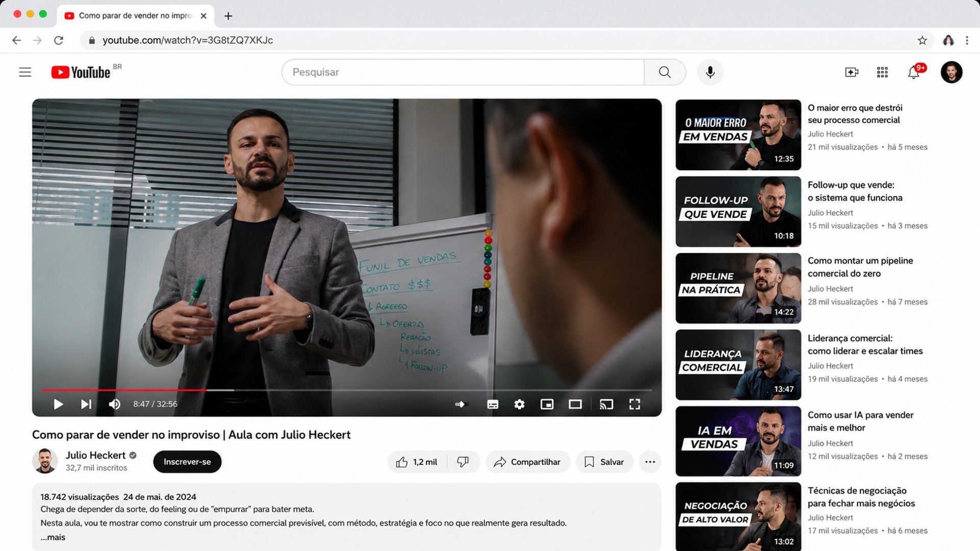Open the notifications bell
Viewport: 980px width, 551px height.
click(914, 72)
